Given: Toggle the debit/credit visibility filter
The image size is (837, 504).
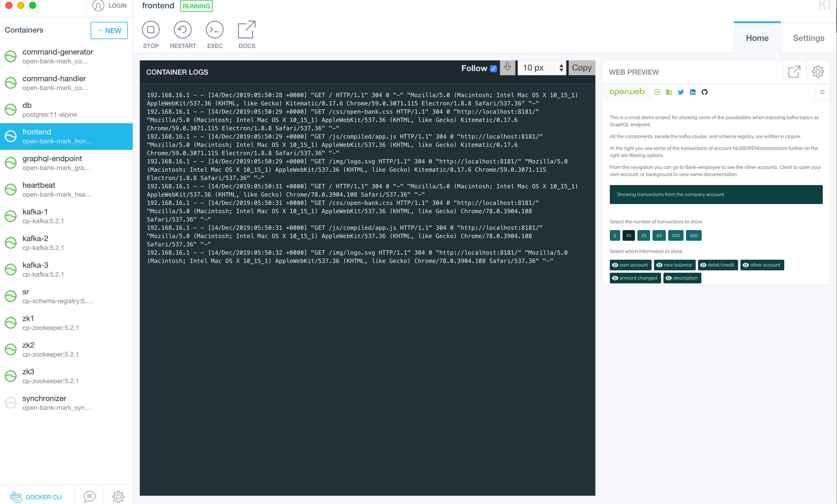Looking at the screenshot, I should (718, 265).
